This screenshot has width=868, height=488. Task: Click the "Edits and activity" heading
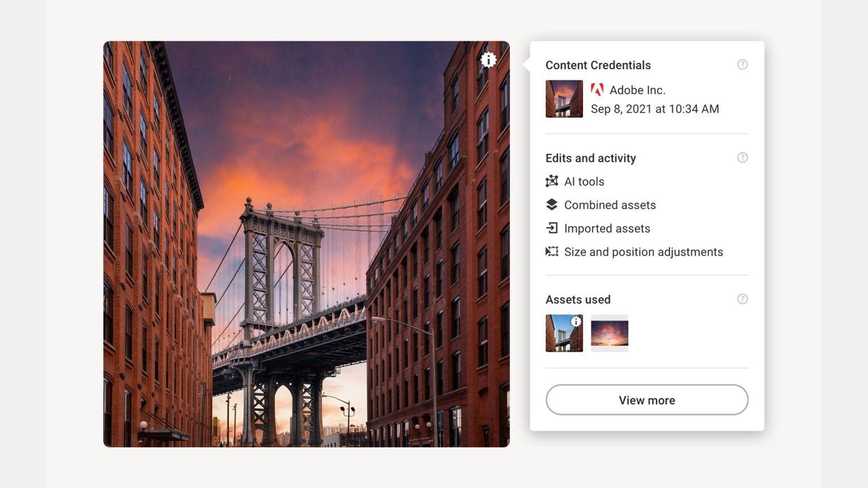pyautogui.click(x=591, y=158)
